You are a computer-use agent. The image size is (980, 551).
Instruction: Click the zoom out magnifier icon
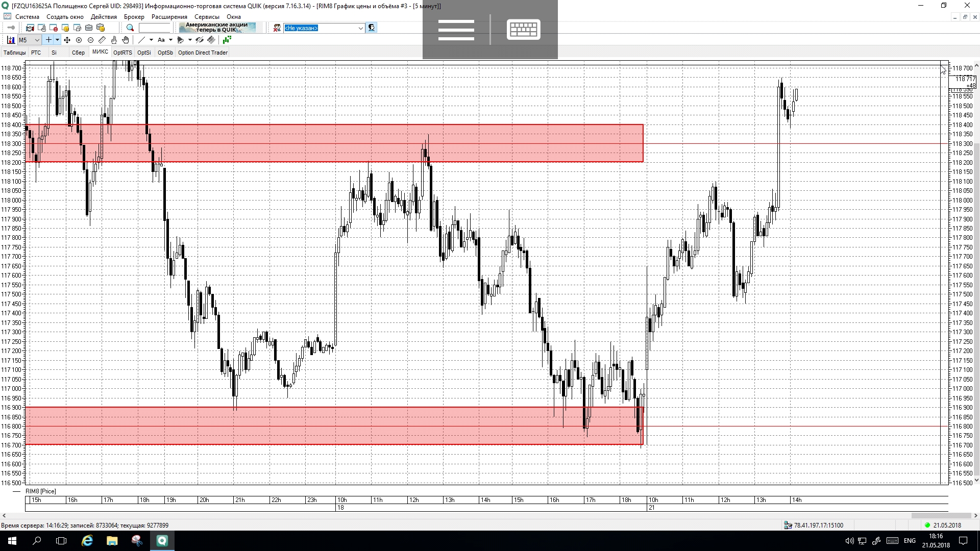[x=90, y=40]
